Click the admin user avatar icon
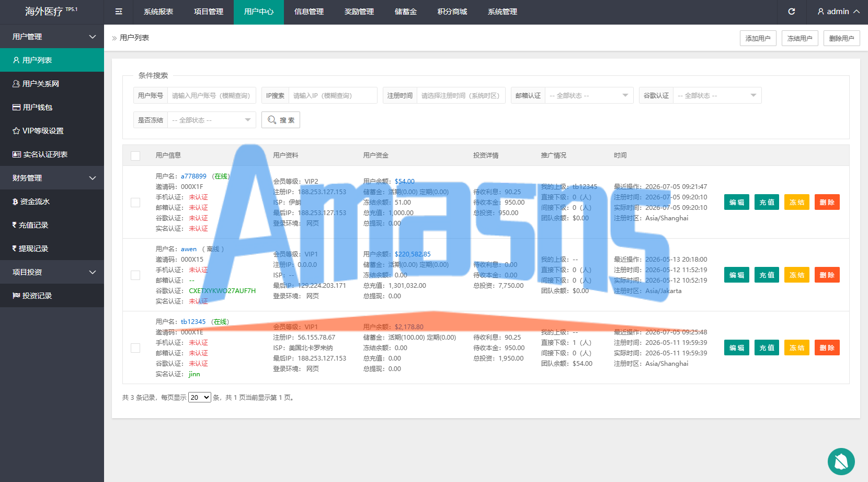 click(x=820, y=12)
